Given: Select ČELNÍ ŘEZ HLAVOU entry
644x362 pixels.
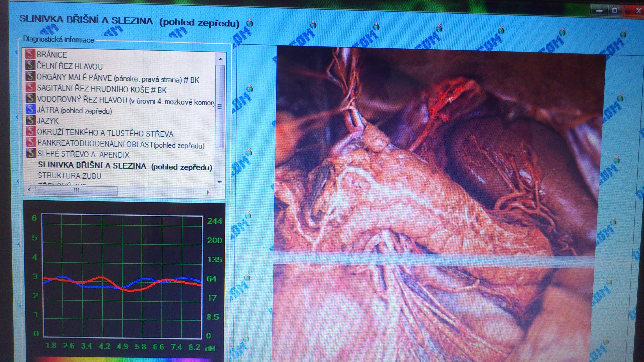Looking at the screenshot, I should [69, 66].
